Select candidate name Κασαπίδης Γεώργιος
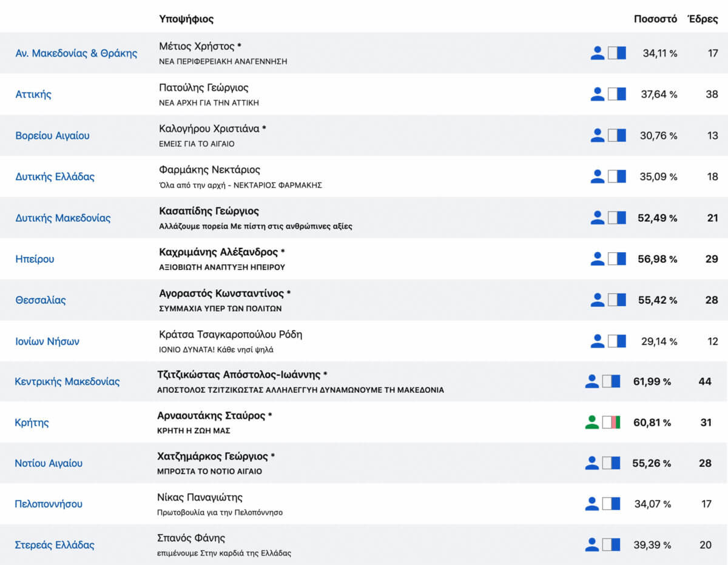This screenshot has height=565, width=728. click(x=209, y=211)
